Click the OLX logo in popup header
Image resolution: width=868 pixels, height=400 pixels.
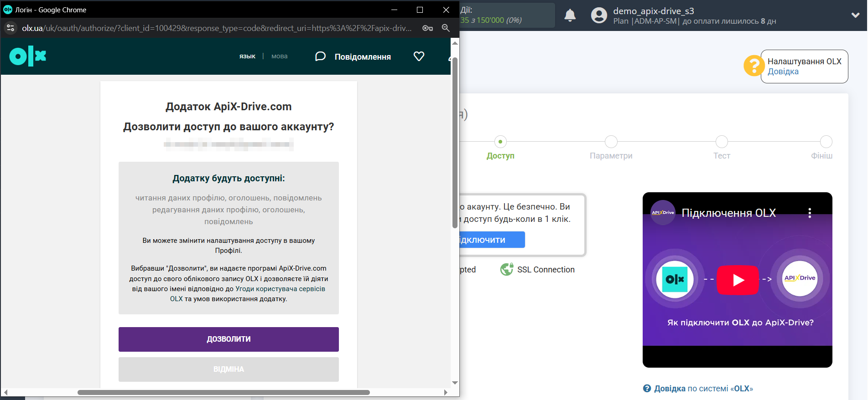(x=28, y=56)
